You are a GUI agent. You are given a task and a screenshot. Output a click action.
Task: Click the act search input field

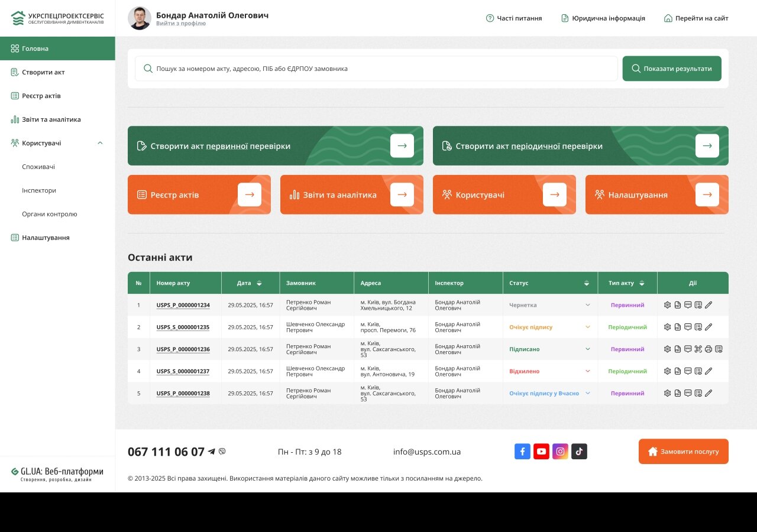376,69
